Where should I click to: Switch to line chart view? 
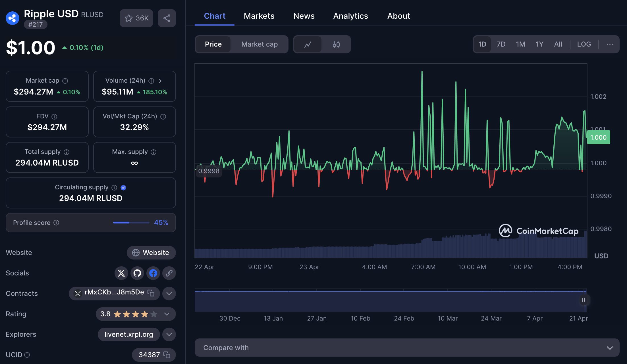tap(308, 44)
